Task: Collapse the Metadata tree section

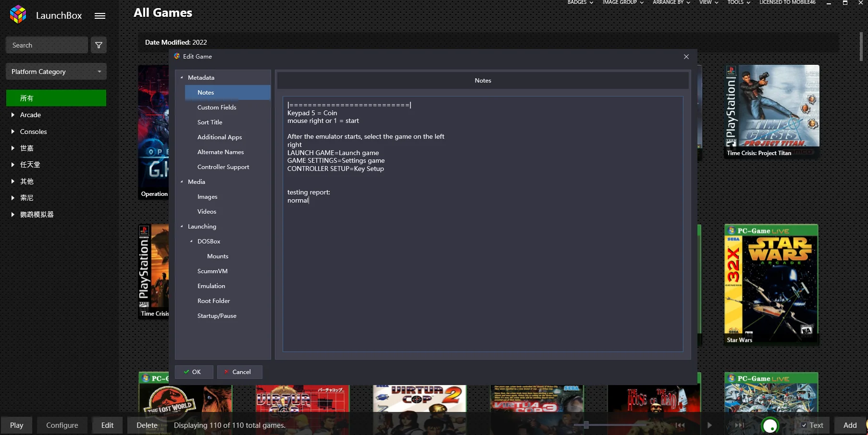Action: pos(182,77)
